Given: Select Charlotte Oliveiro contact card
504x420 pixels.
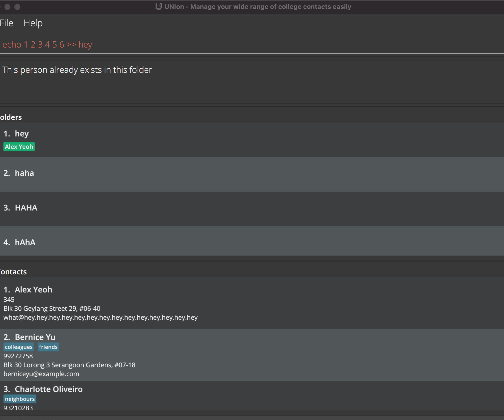Looking at the screenshot, I should pyautogui.click(x=49, y=389).
